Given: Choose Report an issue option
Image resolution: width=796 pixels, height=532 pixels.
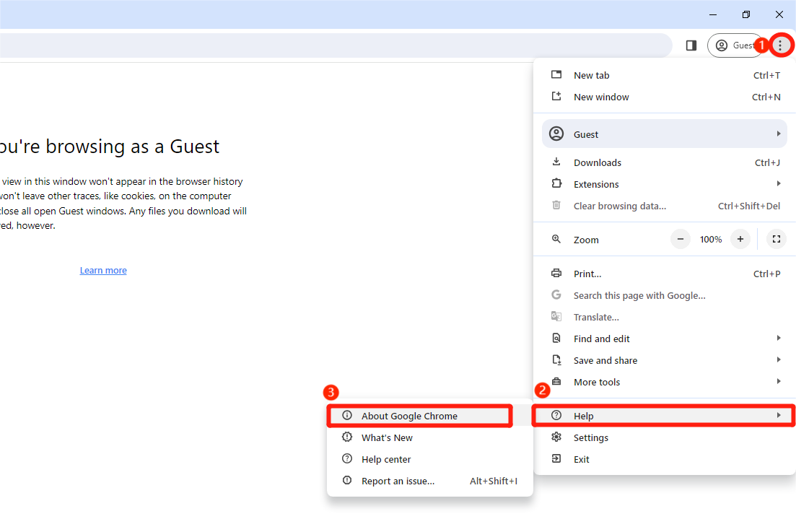Looking at the screenshot, I should tap(398, 481).
